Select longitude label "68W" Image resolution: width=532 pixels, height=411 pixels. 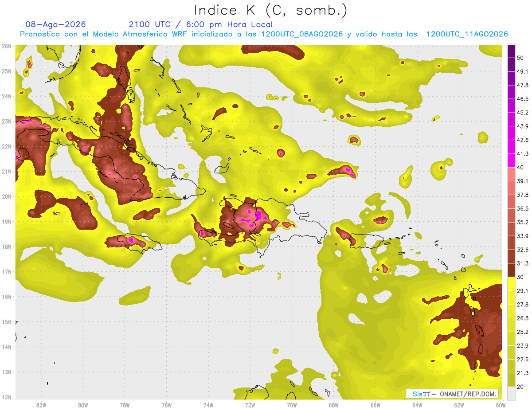(x=334, y=405)
